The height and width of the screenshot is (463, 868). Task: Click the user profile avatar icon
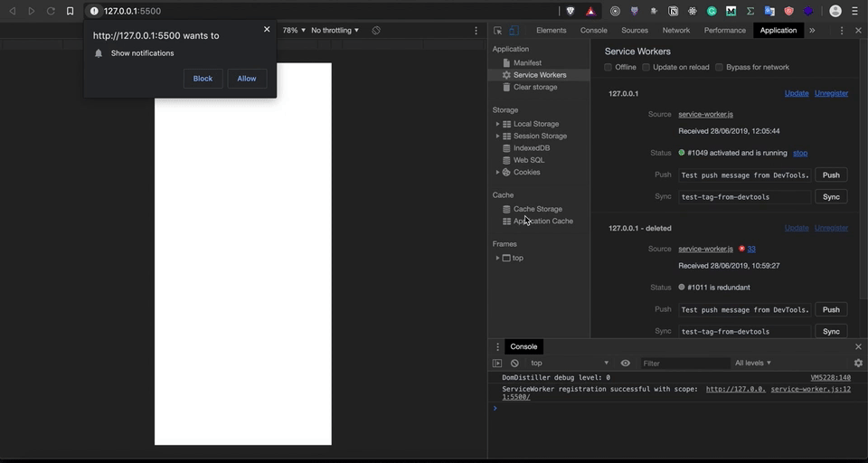tap(835, 11)
